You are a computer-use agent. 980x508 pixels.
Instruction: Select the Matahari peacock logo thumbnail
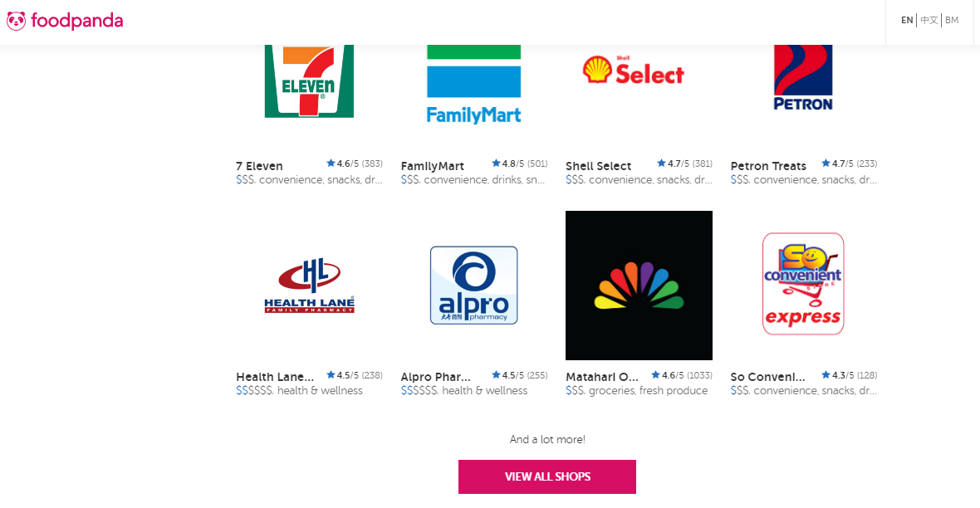(639, 285)
